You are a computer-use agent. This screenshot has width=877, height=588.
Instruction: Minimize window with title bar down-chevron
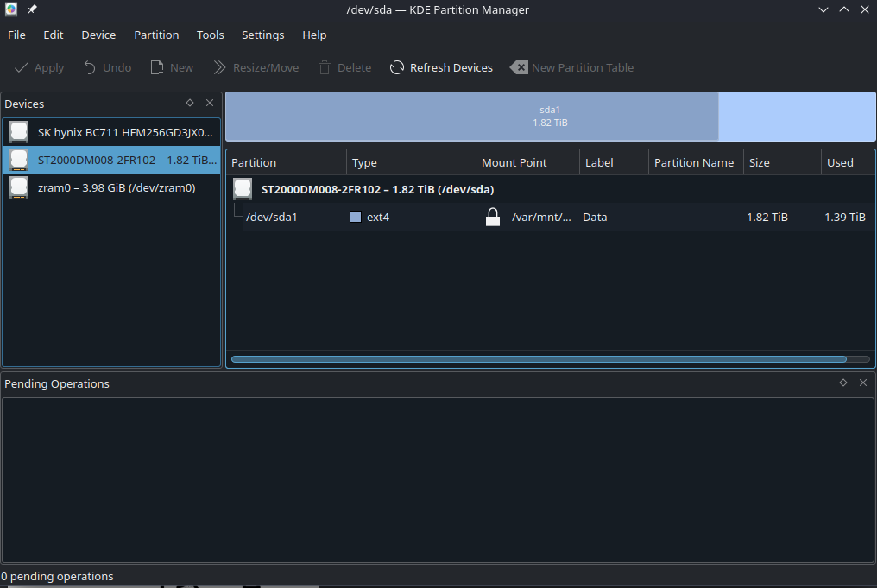pos(823,9)
